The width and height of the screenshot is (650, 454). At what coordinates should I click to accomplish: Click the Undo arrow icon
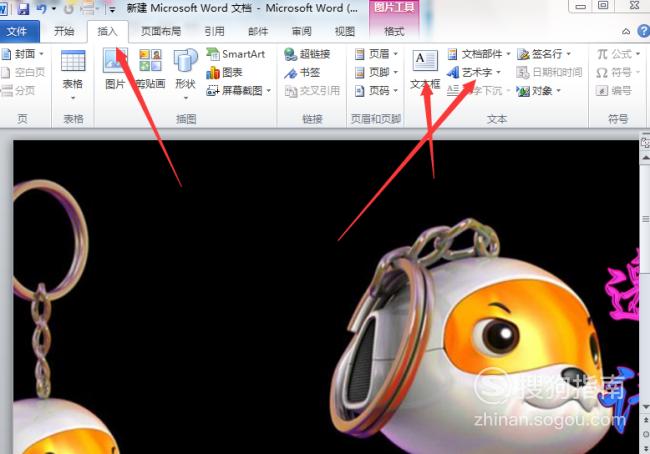click(42, 8)
